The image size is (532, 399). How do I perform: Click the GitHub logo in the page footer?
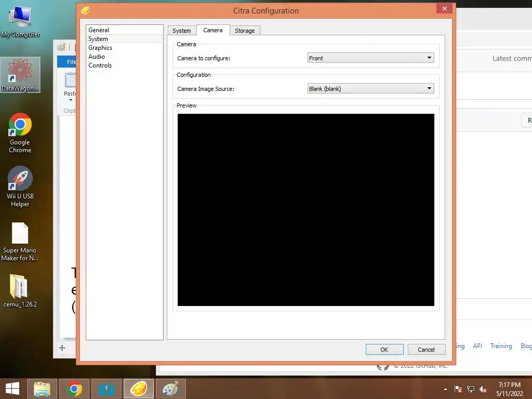coord(383,367)
